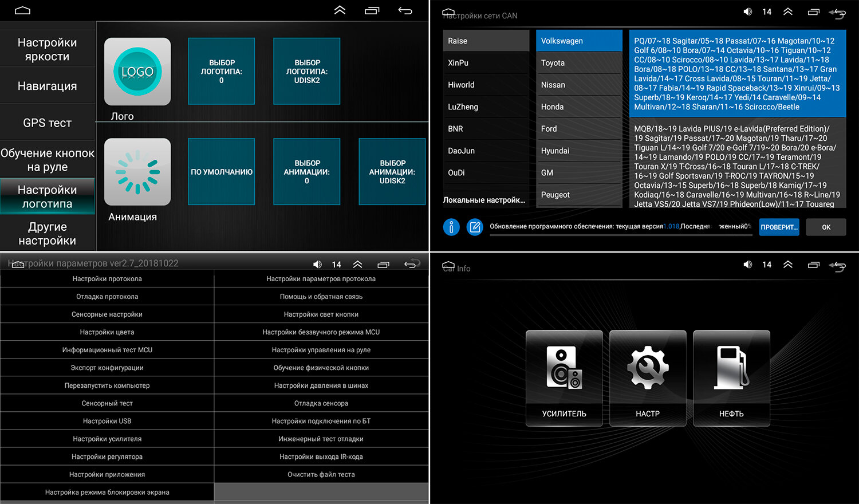The height and width of the screenshot is (504, 859).
Task: Open GPS тест in the sidebar
Action: pos(48,123)
